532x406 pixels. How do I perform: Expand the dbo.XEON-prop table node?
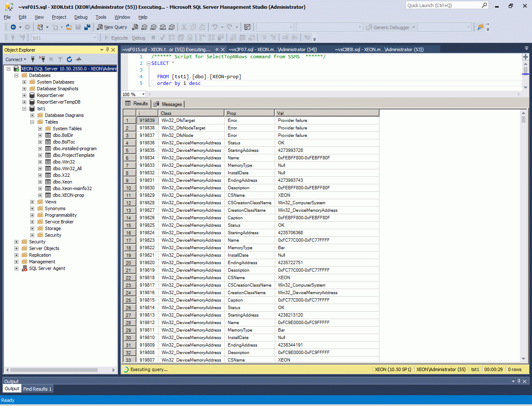coord(40,195)
